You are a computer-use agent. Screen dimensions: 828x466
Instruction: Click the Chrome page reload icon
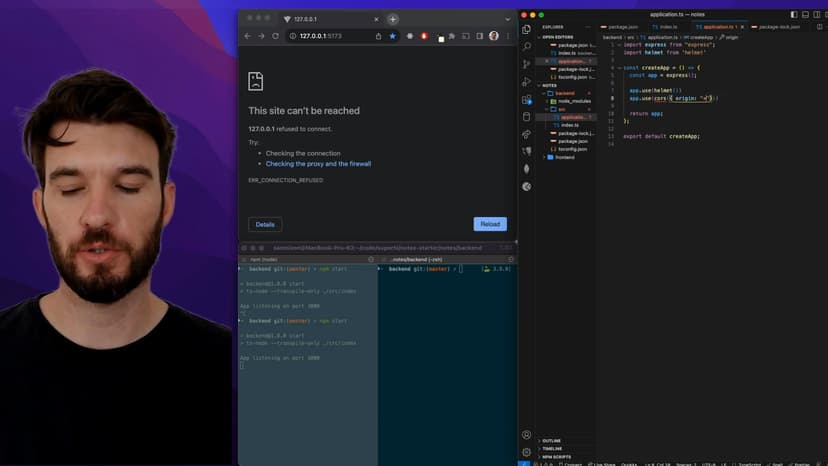tap(275, 36)
